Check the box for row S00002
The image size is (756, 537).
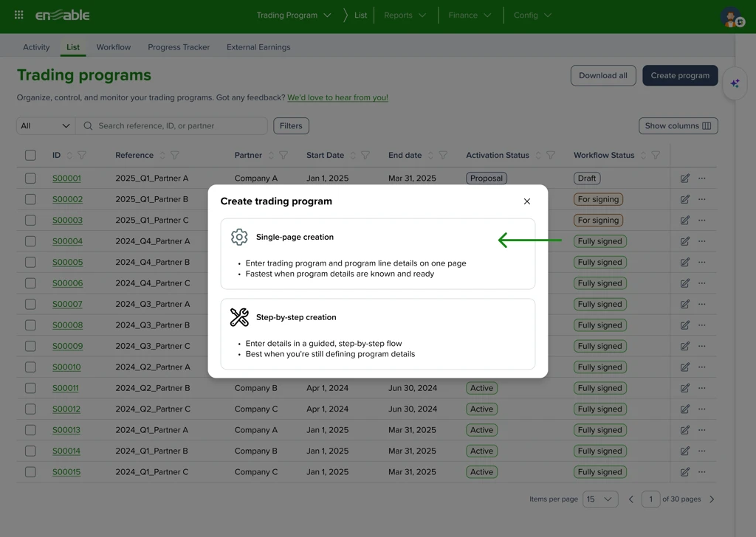pos(30,199)
